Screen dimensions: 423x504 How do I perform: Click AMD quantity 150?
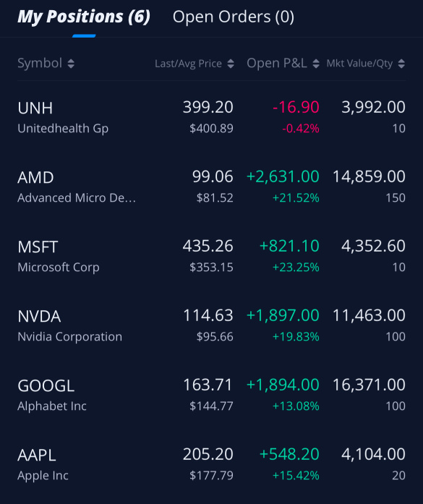pos(396,198)
